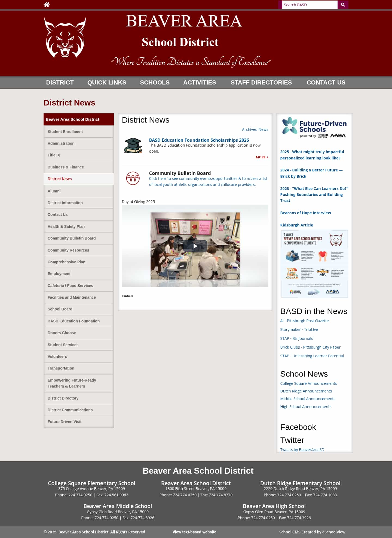
Task: Select Title IX in sidebar
Action: pos(79,155)
